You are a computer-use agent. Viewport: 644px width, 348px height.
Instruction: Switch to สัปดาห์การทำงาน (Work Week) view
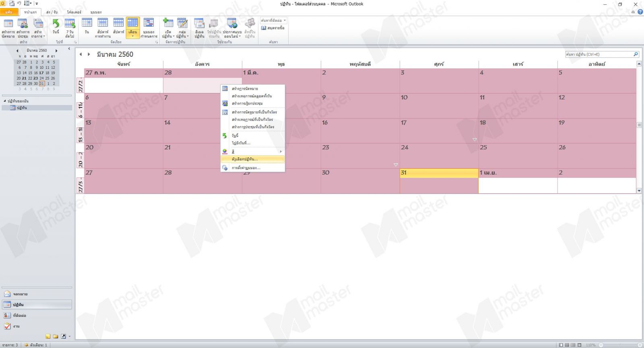coord(103,28)
